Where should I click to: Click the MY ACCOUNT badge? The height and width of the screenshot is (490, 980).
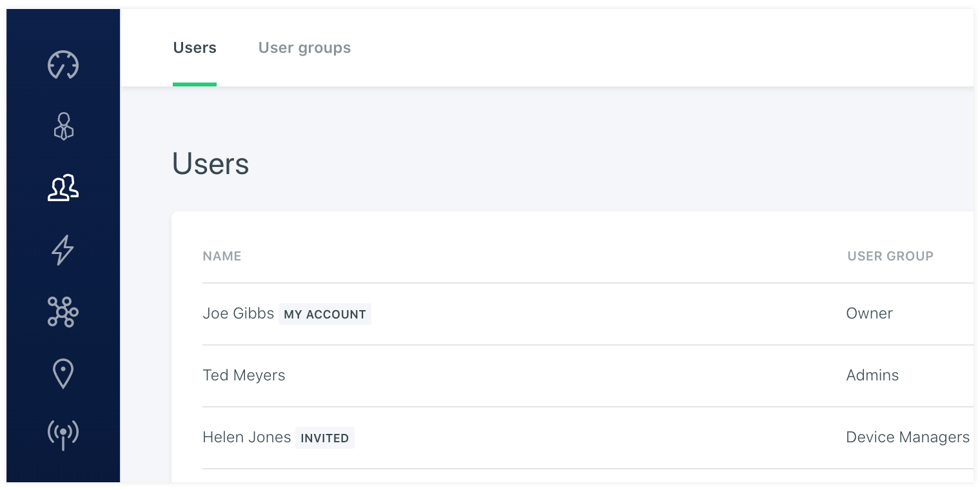pyautogui.click(x=325, y=315)
